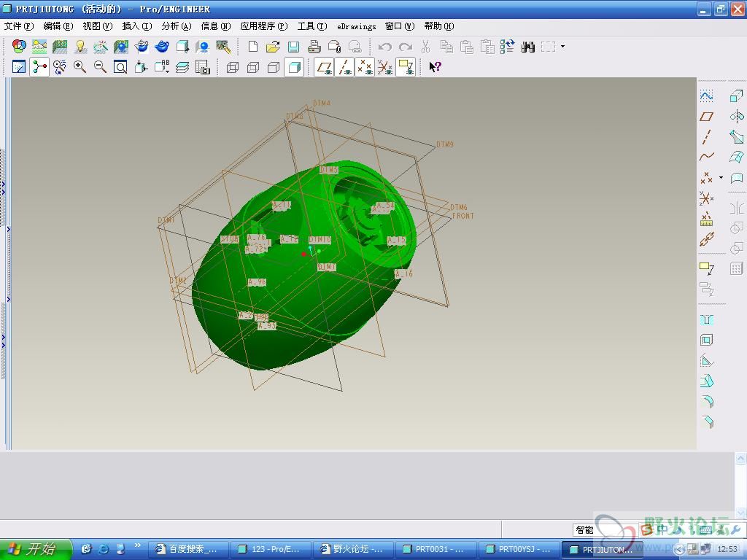The width and height of the screenshot is (747, 560).
Task: Toggle annotation element display
Action: point(406,67)
